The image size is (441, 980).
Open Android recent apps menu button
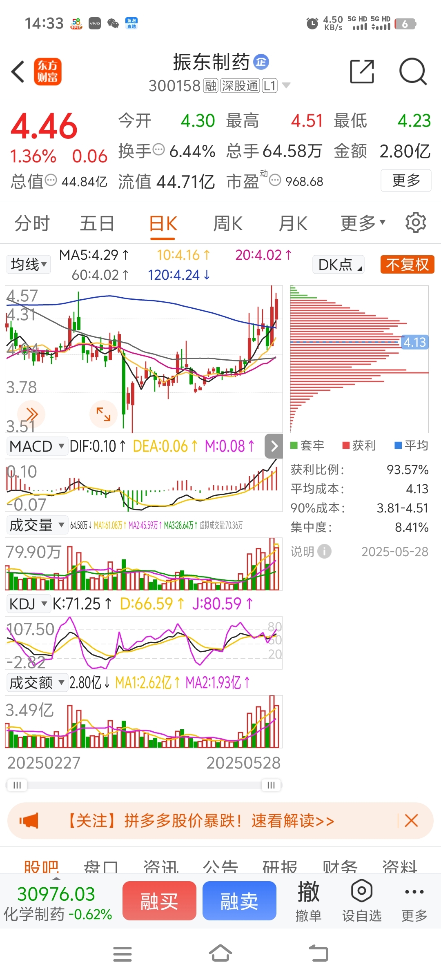pos(122,954)
